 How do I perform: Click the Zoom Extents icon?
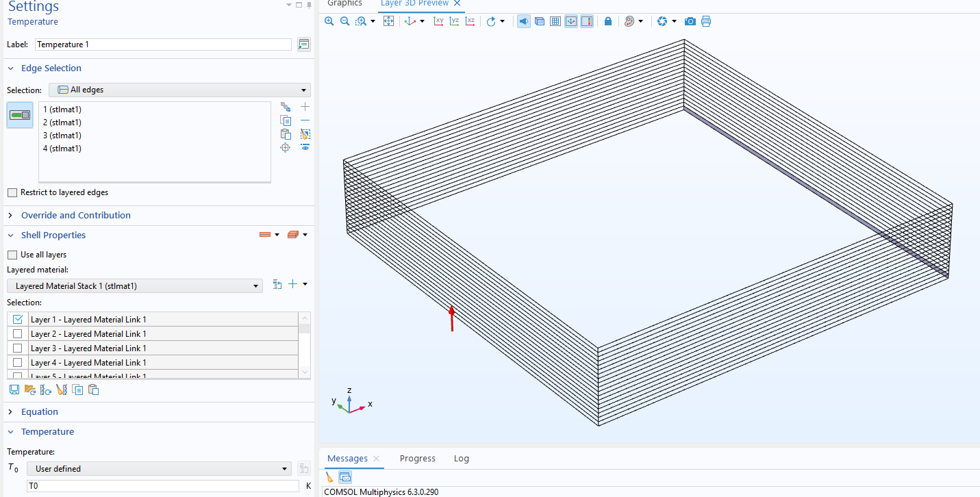[388, 21]
